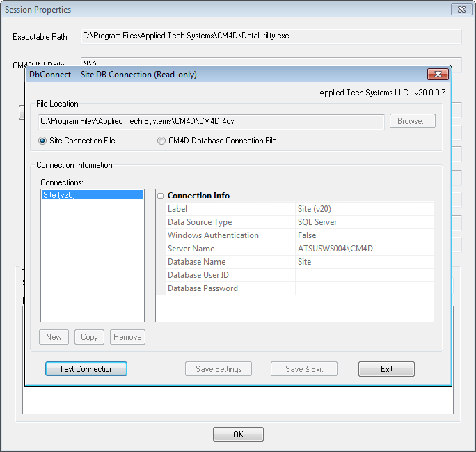
Task: Click the Database User ID field
Action: 363,275
